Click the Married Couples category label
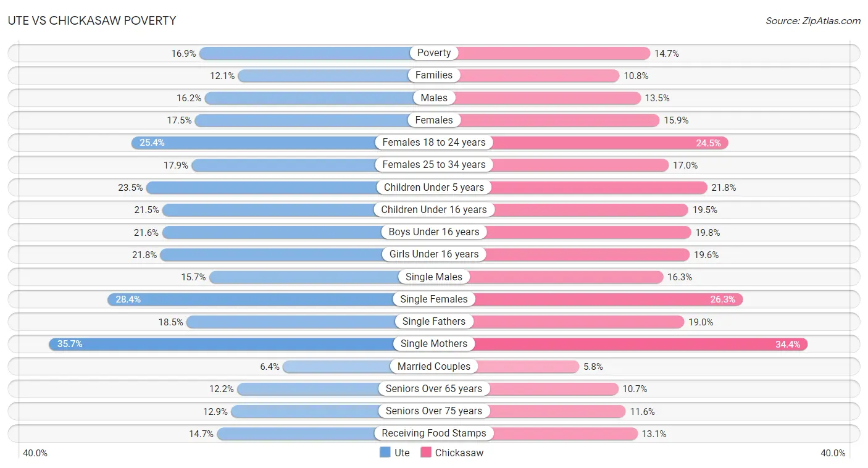 pyautogui.click(x=434, y=366)
